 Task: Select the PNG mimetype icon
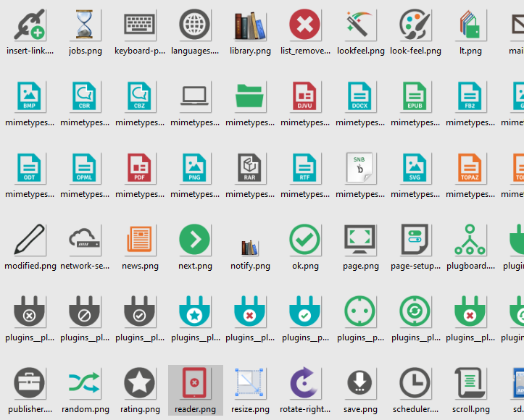(194, 168)
